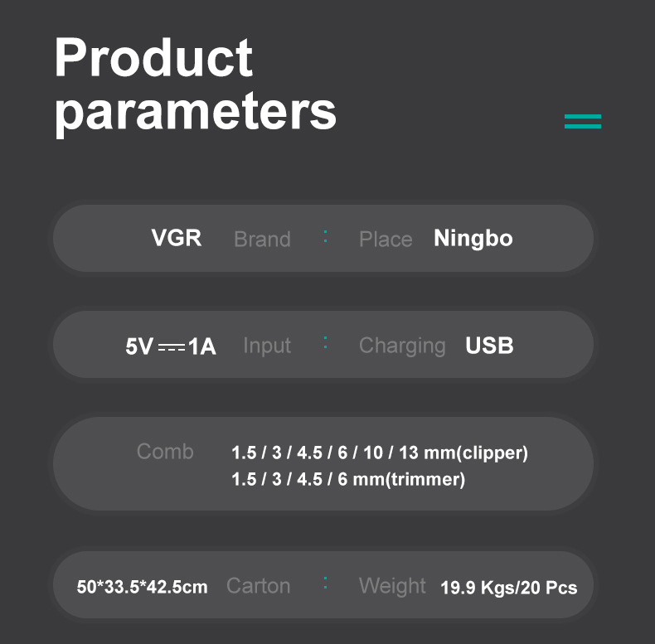Click the Place label
655x644 pixels.
[x=386, y=240]
